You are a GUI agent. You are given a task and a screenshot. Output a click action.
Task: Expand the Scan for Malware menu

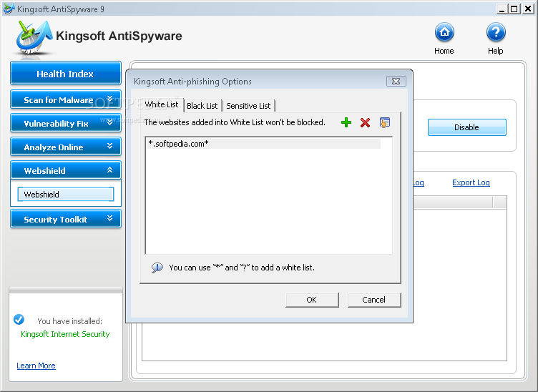pyautogui.click(x=66, y=99)
